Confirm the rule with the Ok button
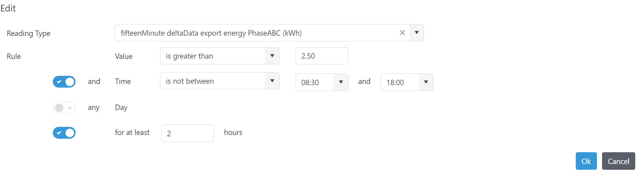The height and width of the screenshot is (177, 644). (x=586, y=161)
